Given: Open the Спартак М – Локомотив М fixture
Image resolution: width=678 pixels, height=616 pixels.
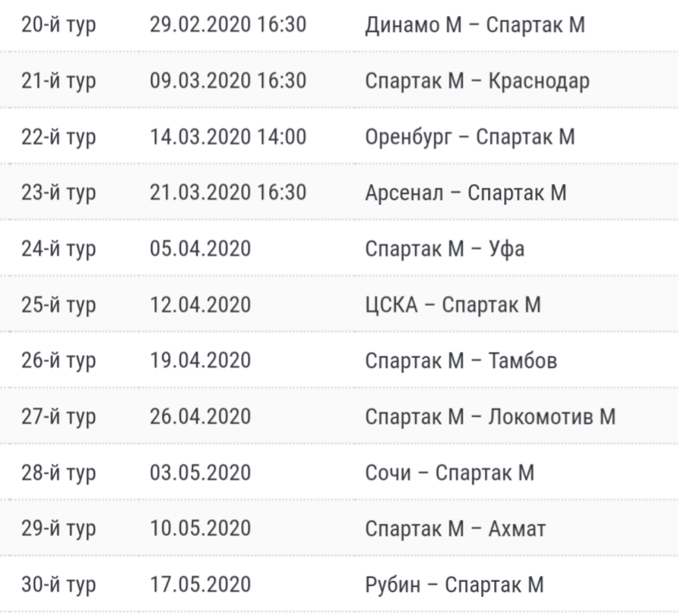Looking at the screenshot, I should pos(490,417).
